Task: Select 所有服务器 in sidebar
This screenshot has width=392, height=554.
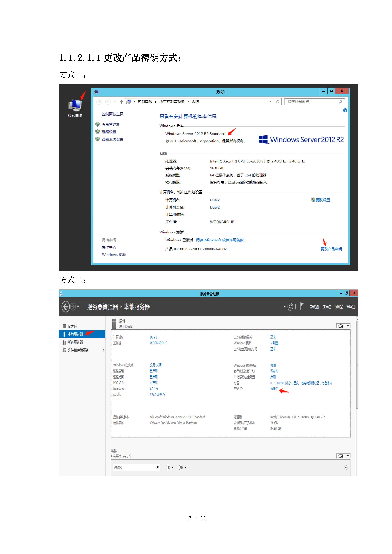Action: pyautogui.click(x=75, y=342)
